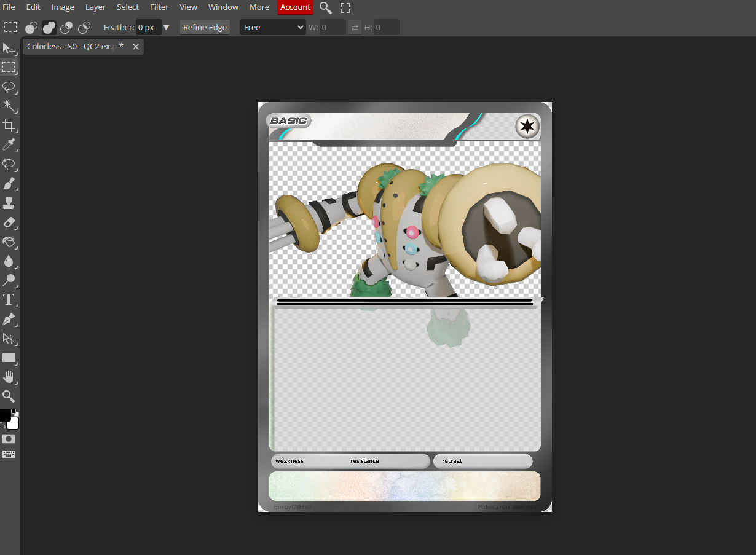
Task: Select the Spot Healing tool
Action: [9, 164]
